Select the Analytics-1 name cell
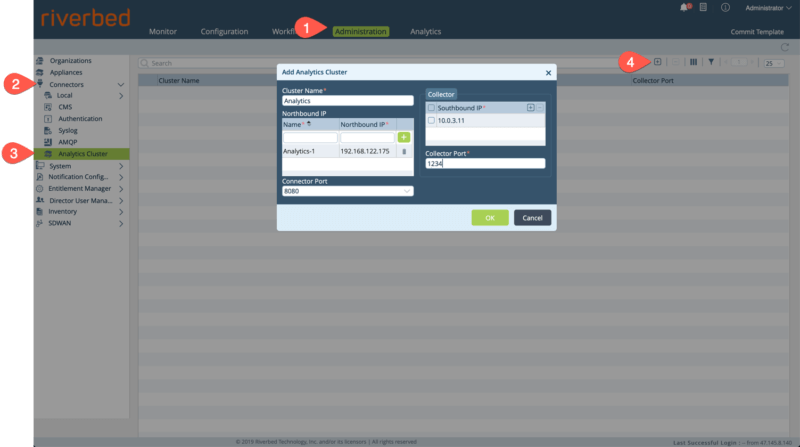Viewport: 800px width, 447px height. (x=310, y=152)
